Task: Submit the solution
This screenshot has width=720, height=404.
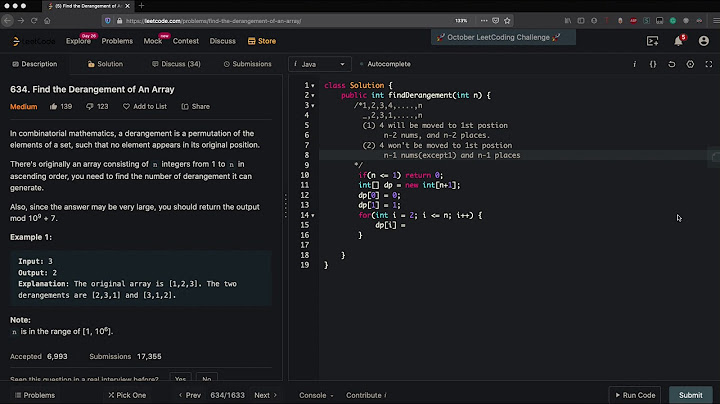Action: tap(690, 395)
